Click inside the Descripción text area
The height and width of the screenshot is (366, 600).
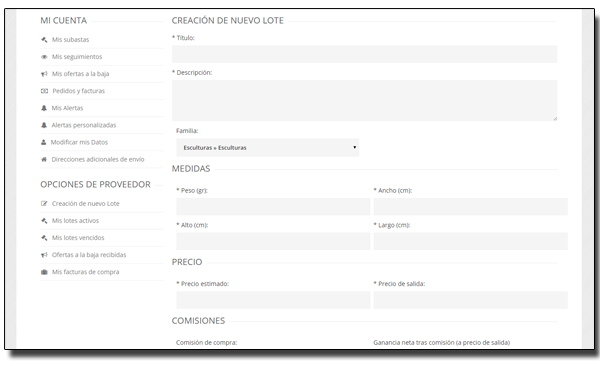point(364,100)
